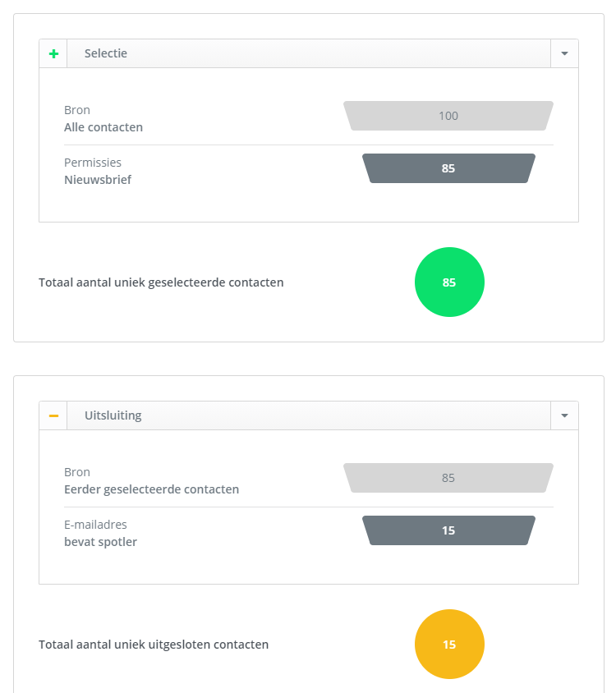Click Eerder geselecteerde contacten label

(x=152, y=489)
